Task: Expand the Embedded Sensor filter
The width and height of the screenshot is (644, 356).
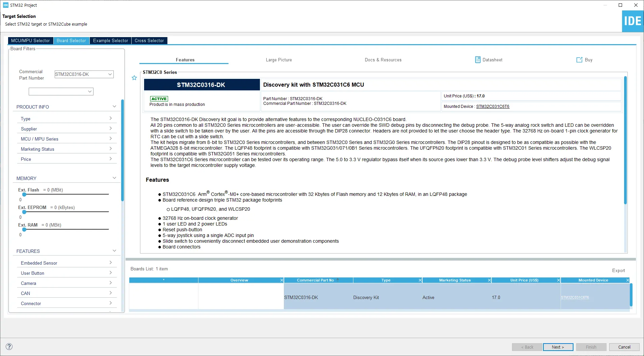Action: [66, 263]
